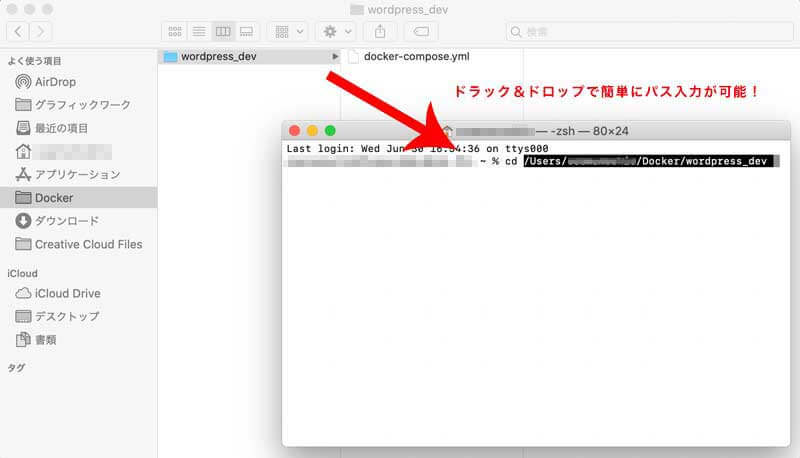Open グラフィックワーク folder in sidebar
Image resolution: width=800 pixels, height=458 pixels.
pos(78,105)
